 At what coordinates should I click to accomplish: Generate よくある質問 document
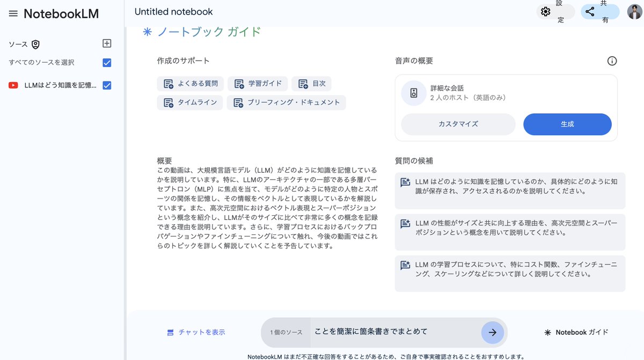click(191, 84)
